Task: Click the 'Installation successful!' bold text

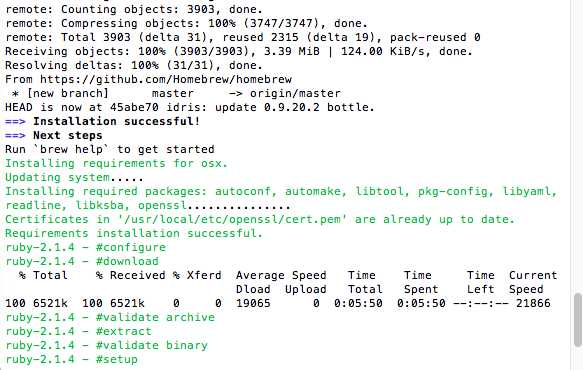Action: pyautogui.click(x=117, y=122)
